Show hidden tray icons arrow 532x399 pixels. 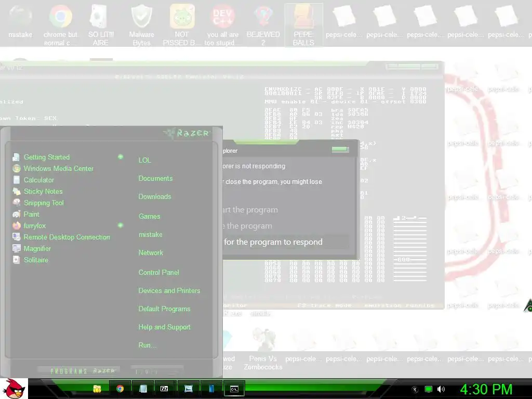click(x=415, y=390)
